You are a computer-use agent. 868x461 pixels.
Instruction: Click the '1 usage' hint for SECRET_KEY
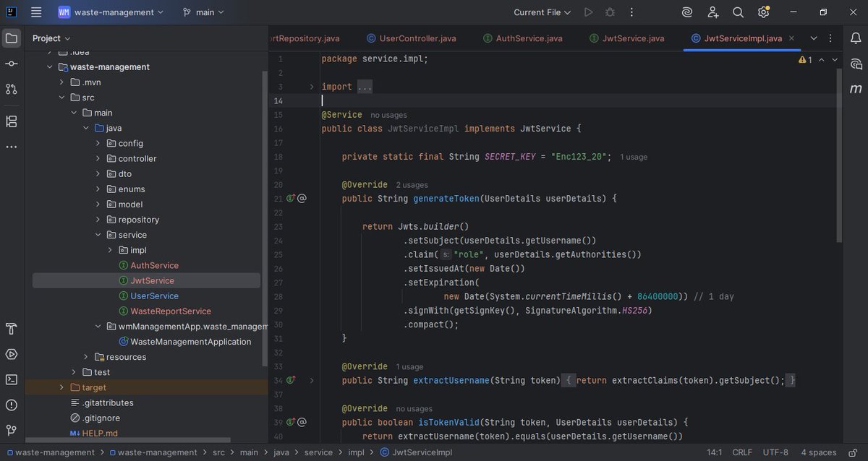pyautogui.click(x=634, y=157)
